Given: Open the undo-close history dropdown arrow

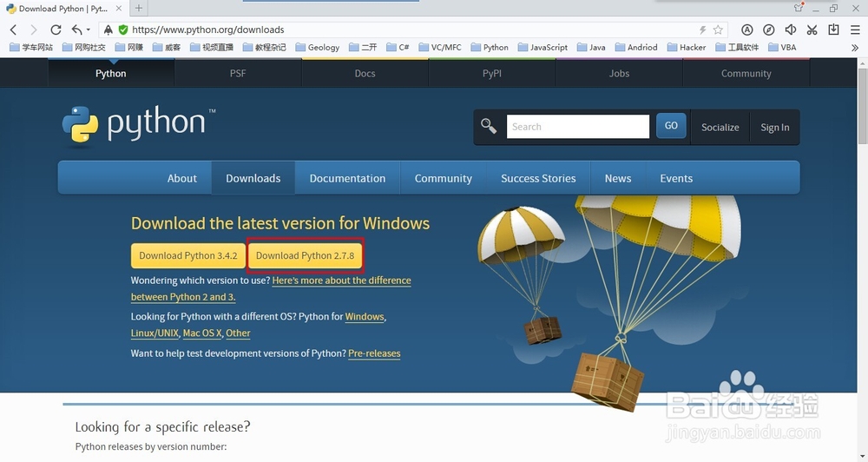Looking at the screenshot, I should point(88,30).
